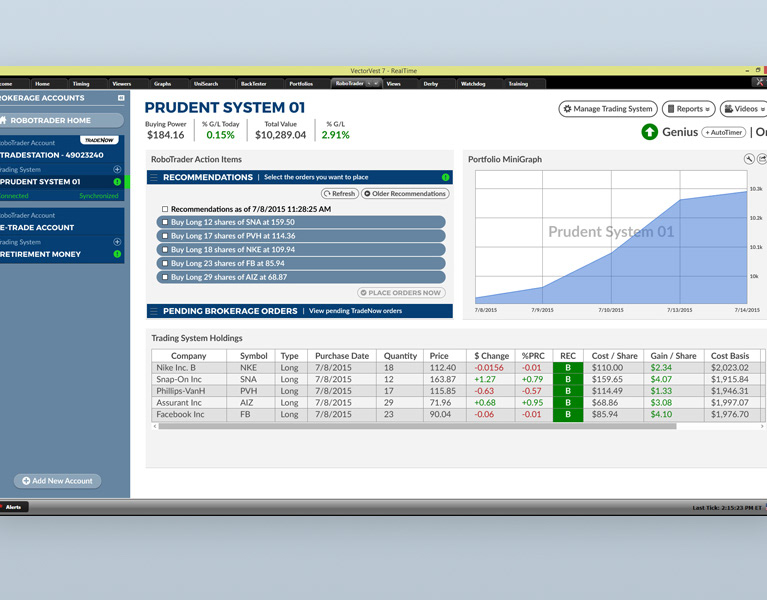The image size is (767, 600).
Task: Check Buy Long 23 shares of FB
Action: [x=165, y=264]
